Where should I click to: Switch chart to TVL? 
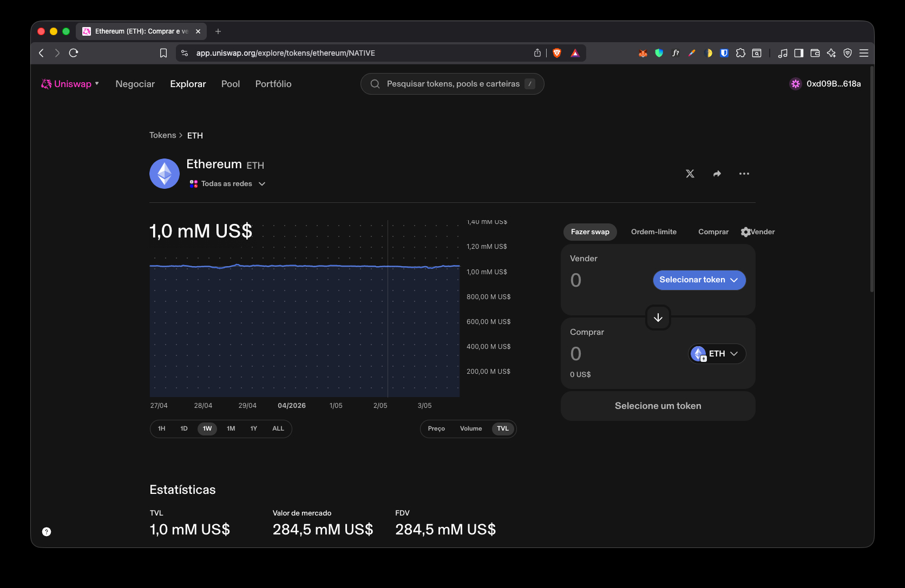coord(503,428)
